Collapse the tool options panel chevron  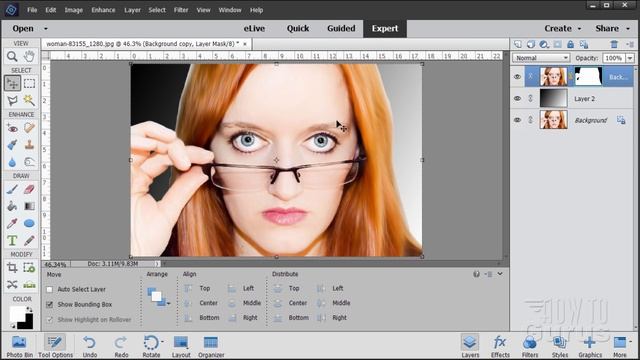[x=500, y=274]
